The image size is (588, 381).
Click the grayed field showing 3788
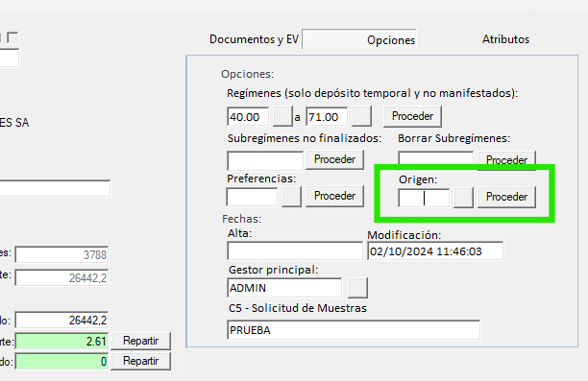point(61,255)
